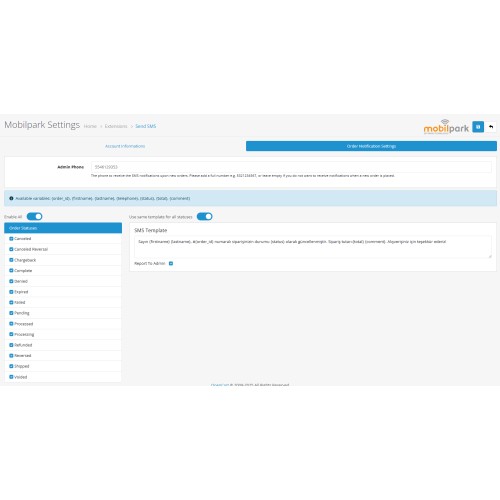Toggle the Voided status checkbox
Screen dimensions: 500x500
tap(11, 377)
